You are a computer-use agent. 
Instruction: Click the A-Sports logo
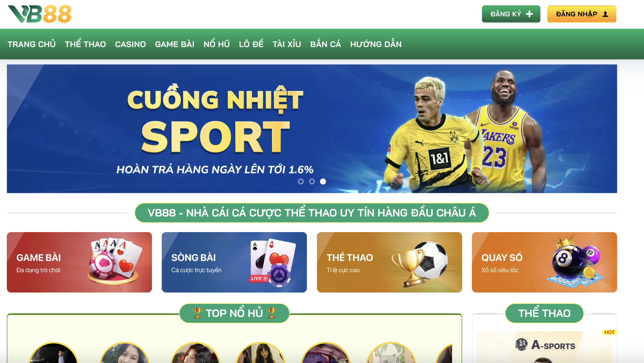coord(545,345)
